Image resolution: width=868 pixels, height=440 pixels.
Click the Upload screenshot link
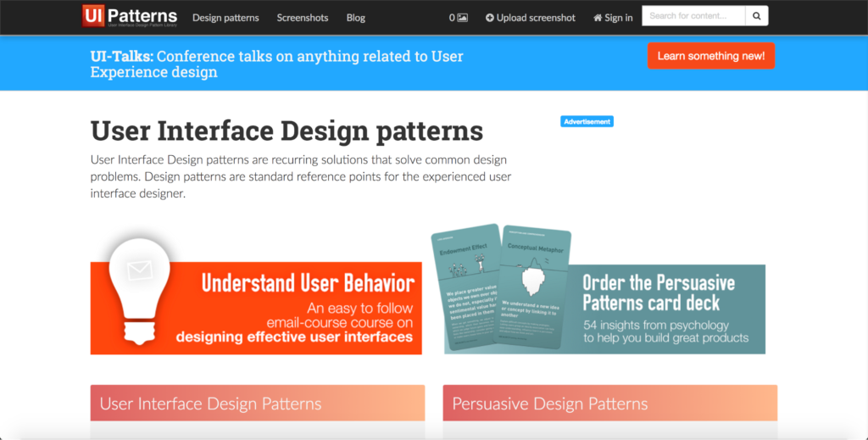[530, 18]
